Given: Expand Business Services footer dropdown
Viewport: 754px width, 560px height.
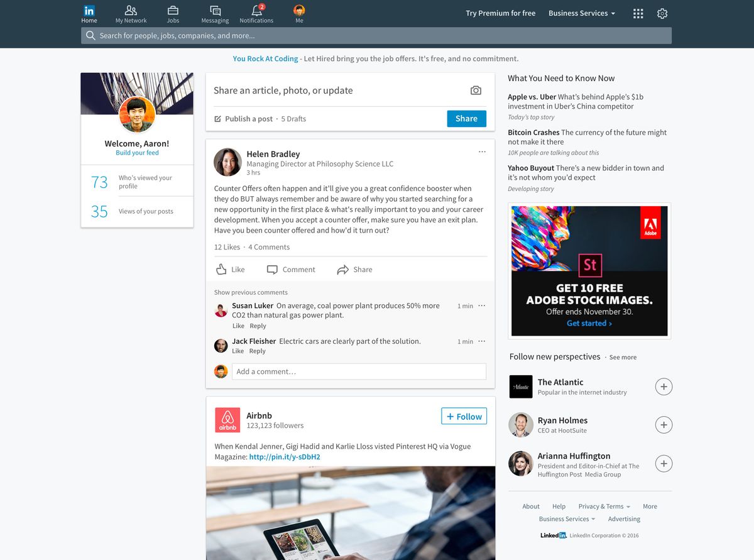Looking at the screenshot, I should pyautogui.click(x=567, y=519).
